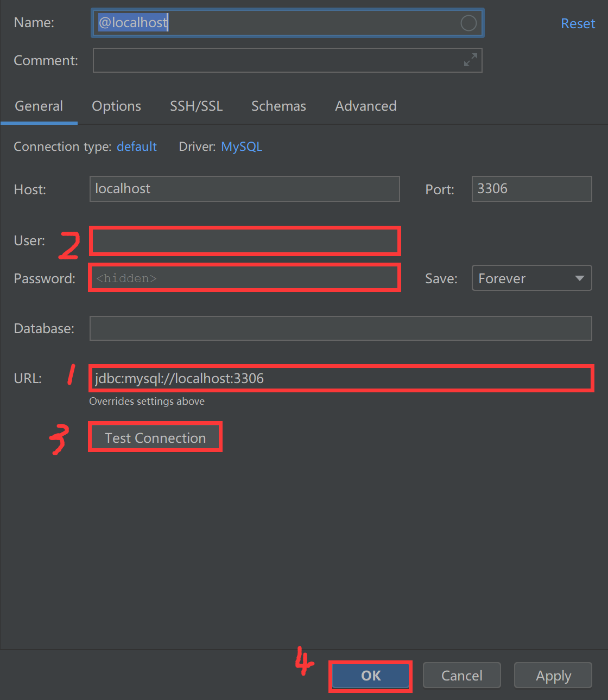The height and width of the screenshot is (700, 608).
Task: Open the MySQL driver settings
Action: (x=242, y=146)
